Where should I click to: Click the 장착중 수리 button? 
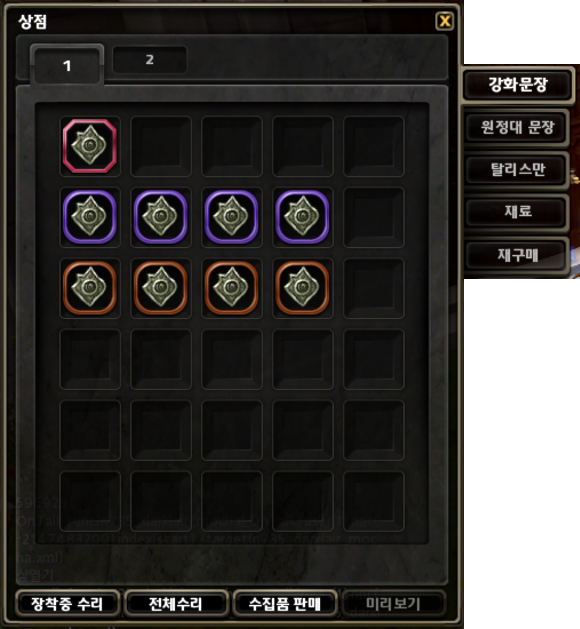point(67,604)
